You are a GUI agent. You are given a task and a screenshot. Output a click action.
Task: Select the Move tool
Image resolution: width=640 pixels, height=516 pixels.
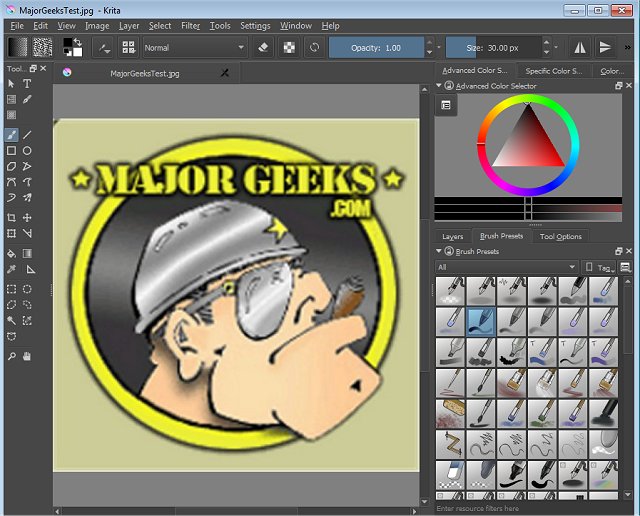(27, 217)
